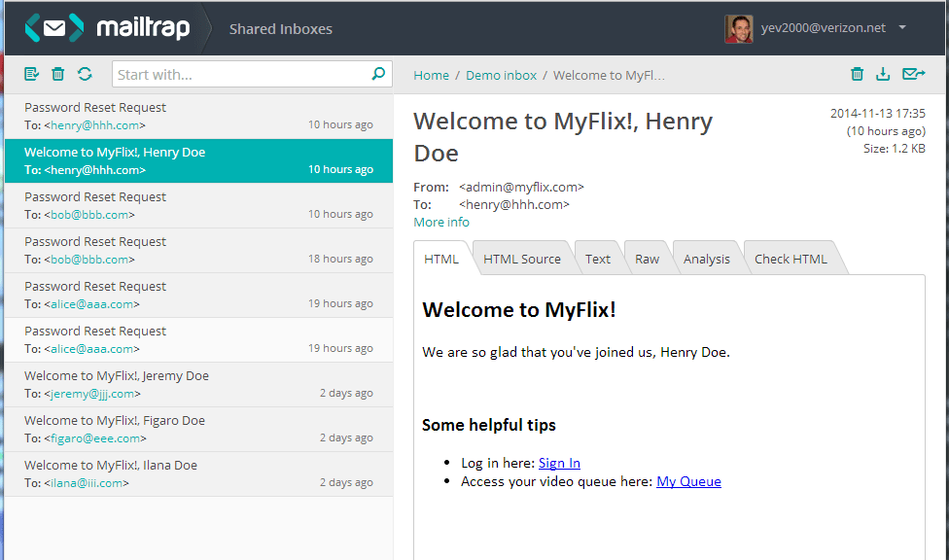The height and width of the screenshot is (560, 949).
Task: Delete the open email via trash icon
Action: pos(857,74)
